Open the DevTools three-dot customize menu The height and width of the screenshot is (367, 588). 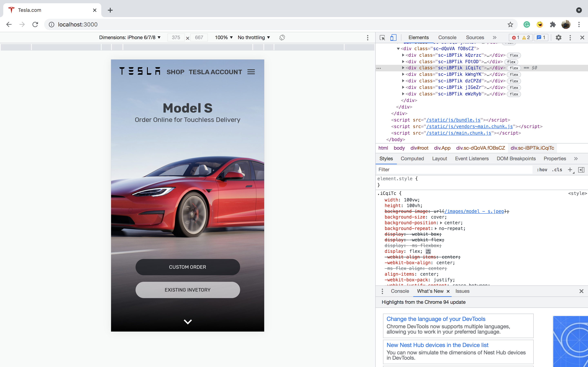coord(570,37)
